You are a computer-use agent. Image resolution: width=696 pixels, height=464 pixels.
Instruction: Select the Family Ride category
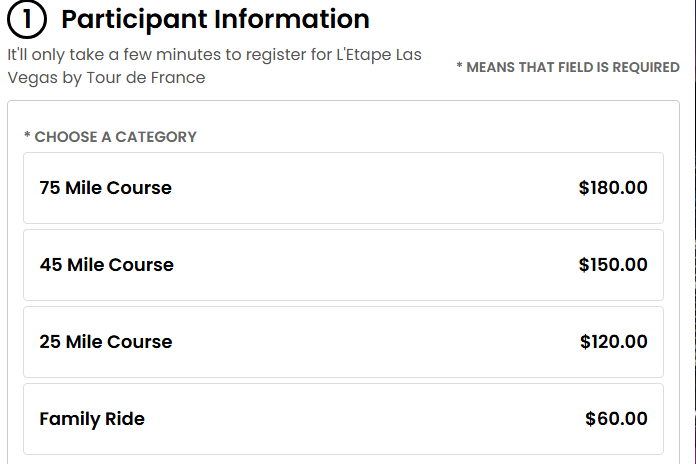tap(92, 419)
